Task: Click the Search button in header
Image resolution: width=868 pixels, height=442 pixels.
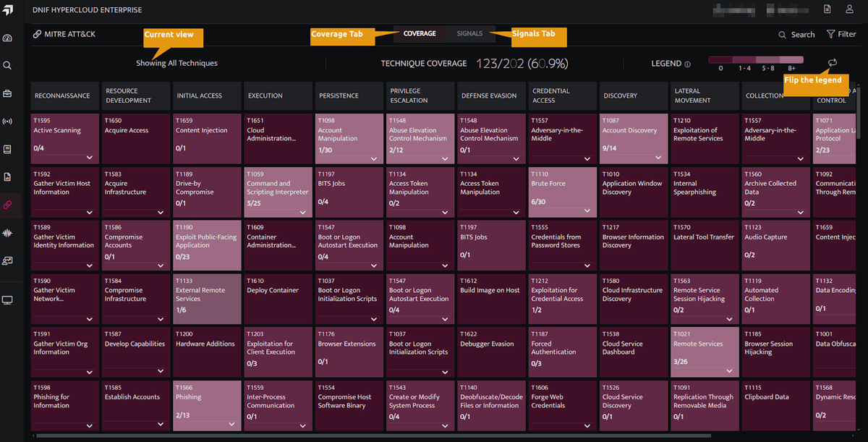Action: [x=796, y=34]
